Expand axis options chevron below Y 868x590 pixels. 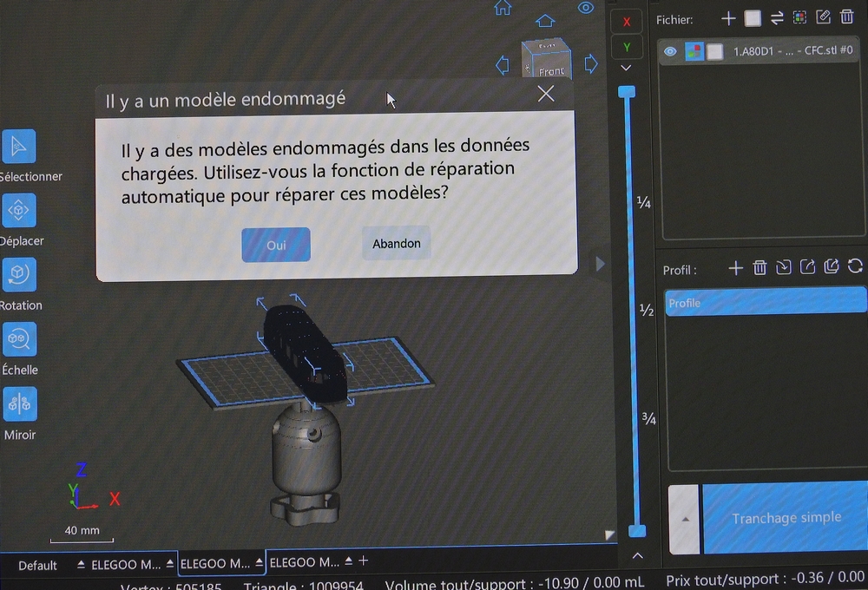coord(626,68)
